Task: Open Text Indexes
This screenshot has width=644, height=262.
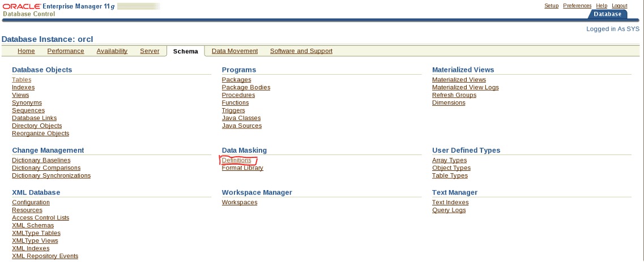Action: click(x=450, y=203)
